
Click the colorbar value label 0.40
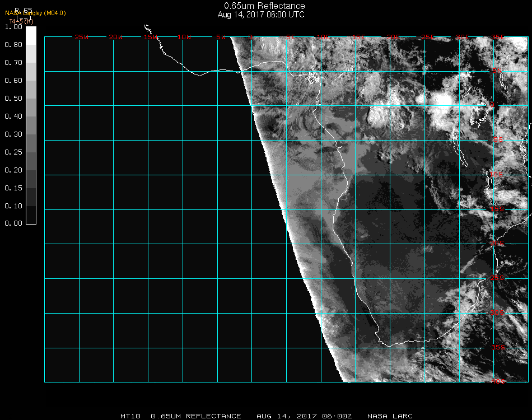coord(13,116)
